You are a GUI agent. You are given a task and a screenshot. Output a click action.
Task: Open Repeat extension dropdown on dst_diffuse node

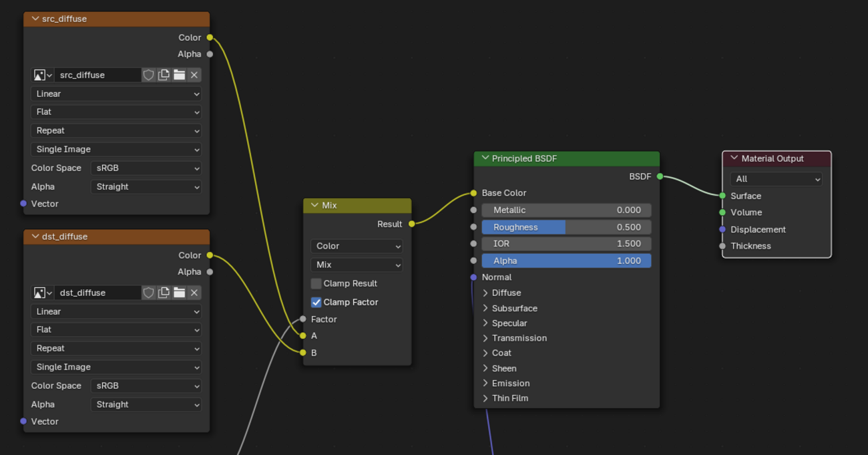(116, 348)
